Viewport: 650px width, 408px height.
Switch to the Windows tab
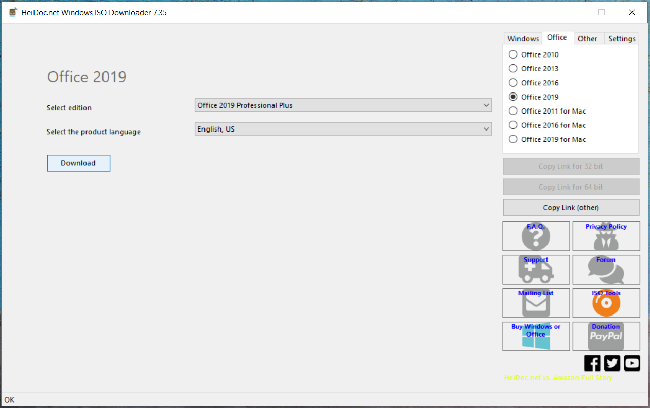[523, 38]
